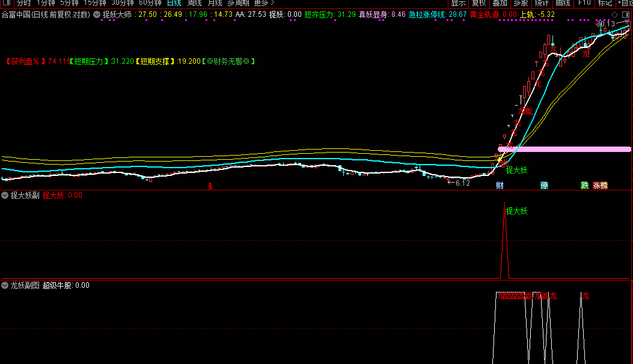Viewport: 633px width, 364px height.
Task: Open the 统计 statistics menu
Action: point(542,3)
